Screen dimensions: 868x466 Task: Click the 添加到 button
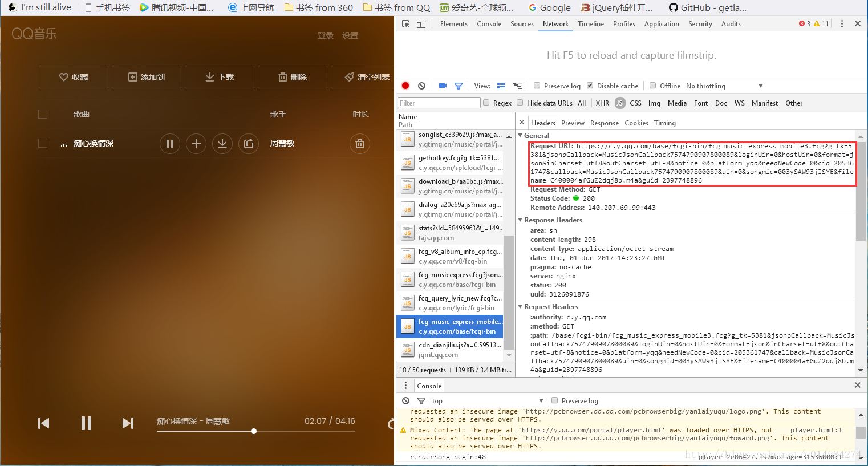pyautogui.click(x=147, y=77)
